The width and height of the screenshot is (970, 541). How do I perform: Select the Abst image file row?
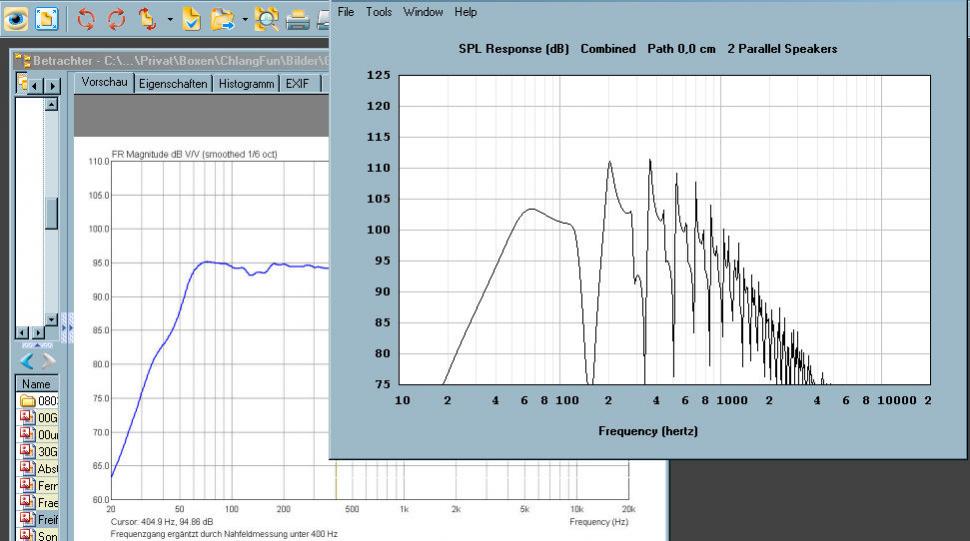38,469
